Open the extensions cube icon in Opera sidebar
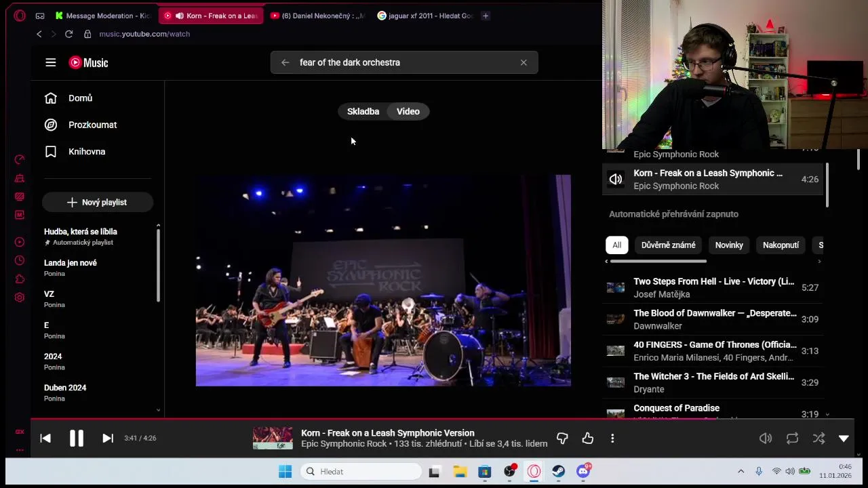The width and height of the screenshot is (868, 488). (x=20, y=279)
